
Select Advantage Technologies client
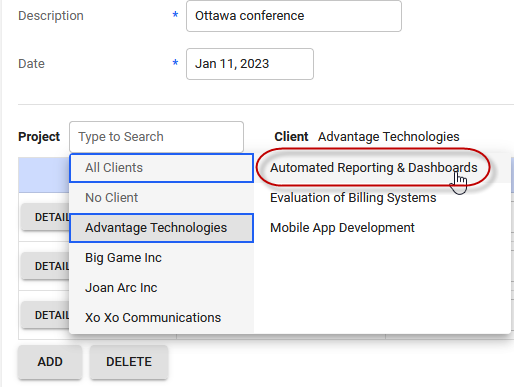click(162, 228)
